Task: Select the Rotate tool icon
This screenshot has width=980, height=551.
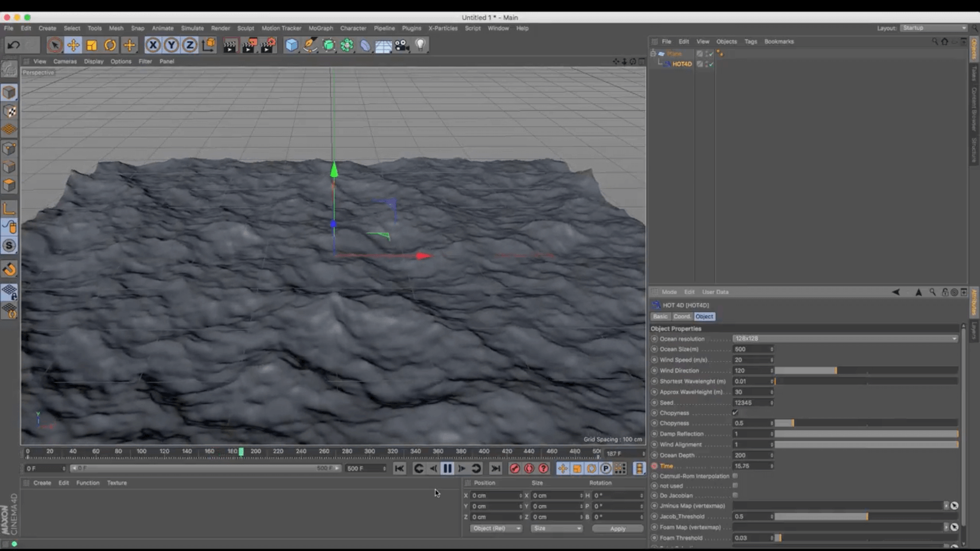Action: click(x=110, y=45)
